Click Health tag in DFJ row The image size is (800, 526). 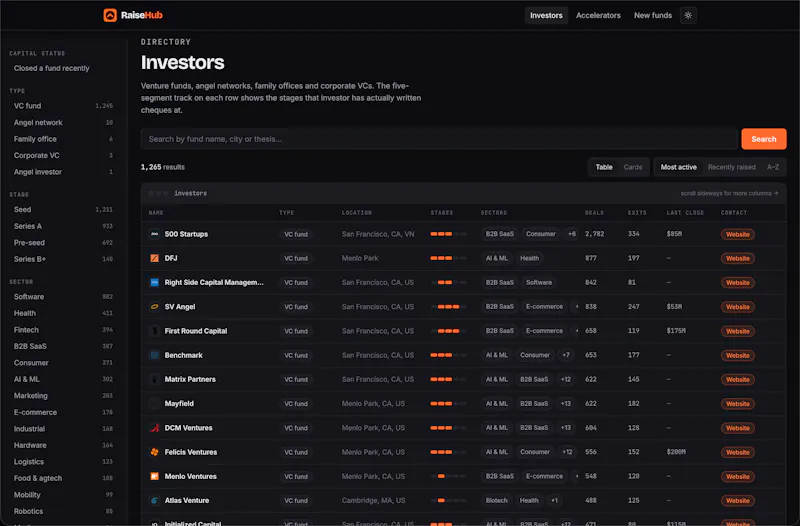529,258
